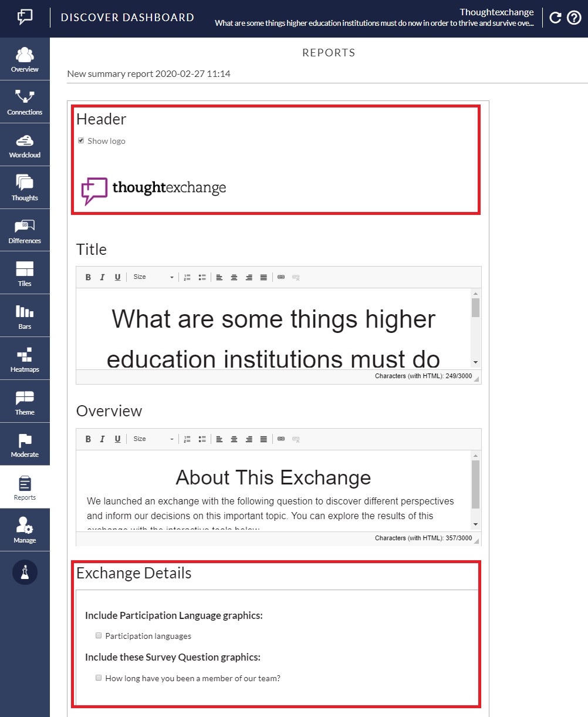Viewport: 588px width, 717px height.
Task: Click the unlink icon in Overview editor
Action: (296, 439)
